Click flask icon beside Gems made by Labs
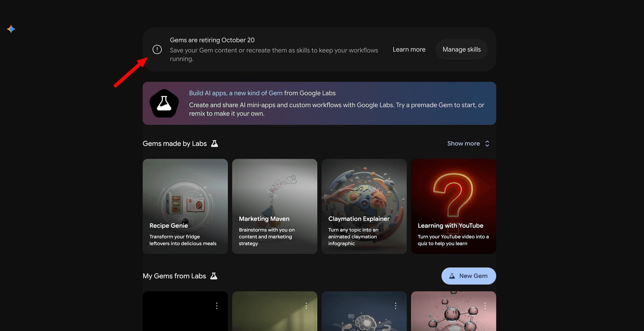Viewport: 644px width, 331px height. (214, 144)
